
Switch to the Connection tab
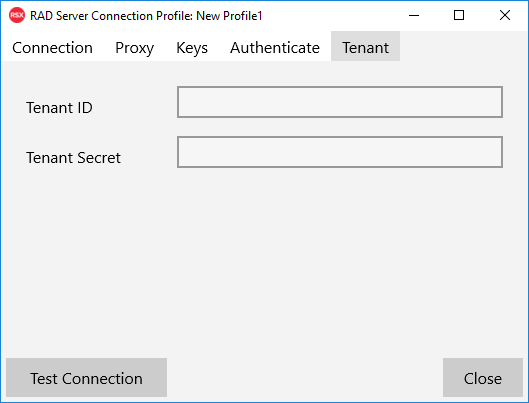(x=52, y=48)
